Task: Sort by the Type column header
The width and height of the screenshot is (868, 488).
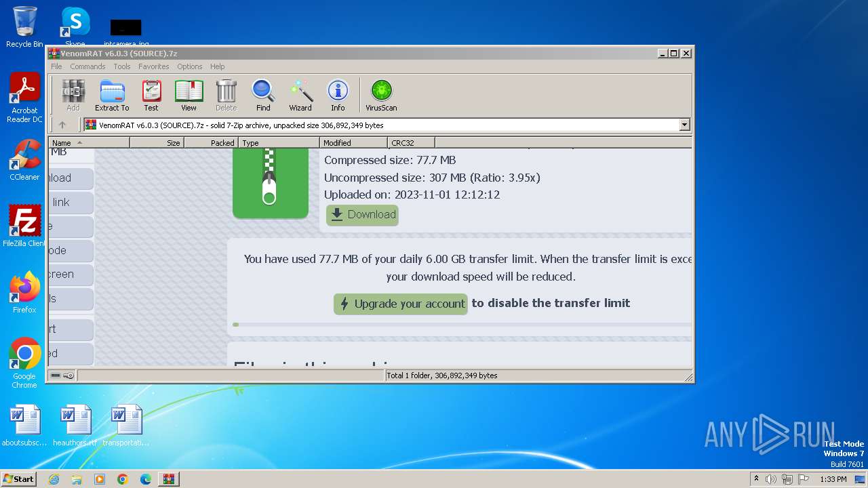Action: click(279, 142)
